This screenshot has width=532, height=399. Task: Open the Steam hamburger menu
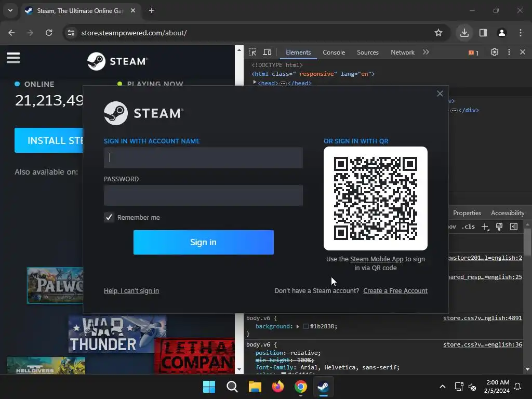(13, 58)
